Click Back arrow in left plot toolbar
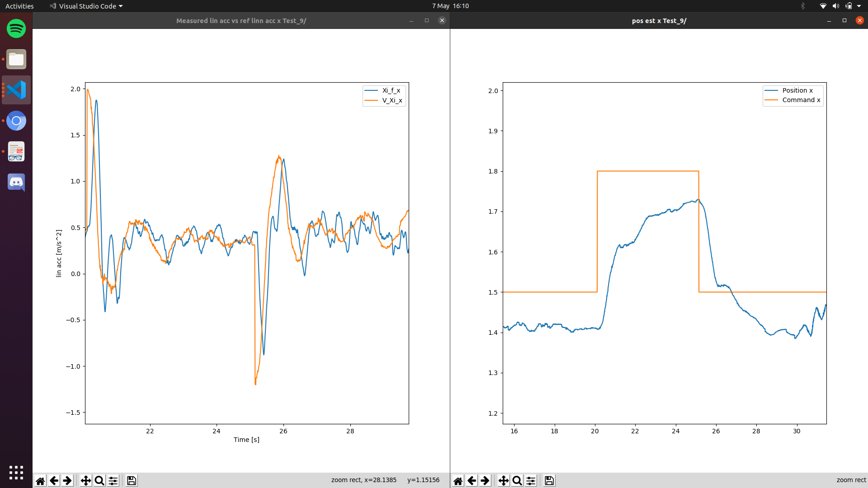868x488 pixels. (54, 480)
